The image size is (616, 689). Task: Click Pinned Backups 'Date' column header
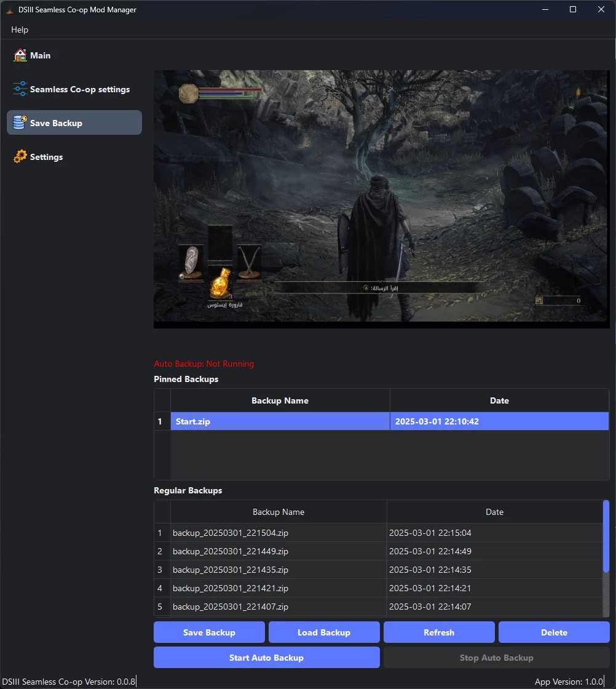point(499,400)
